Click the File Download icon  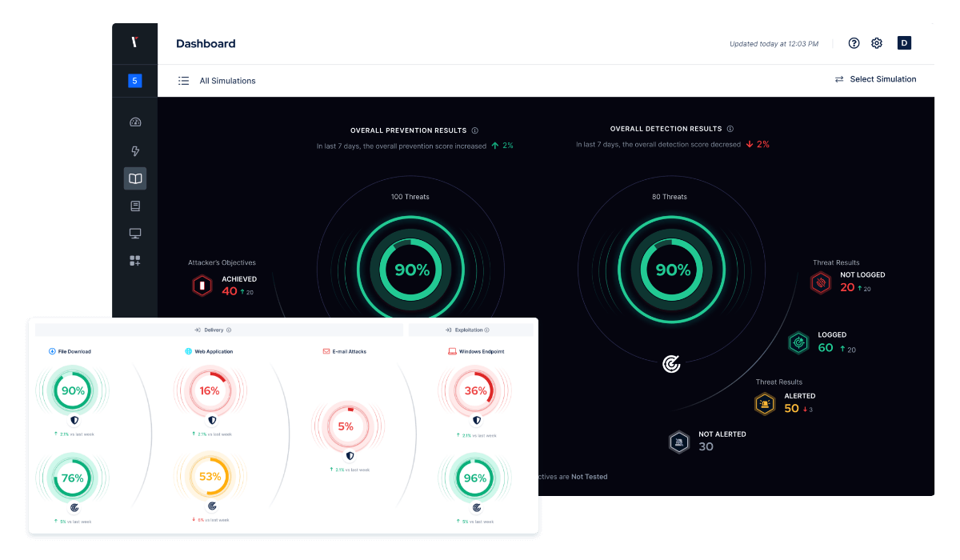tap(50, 351)
